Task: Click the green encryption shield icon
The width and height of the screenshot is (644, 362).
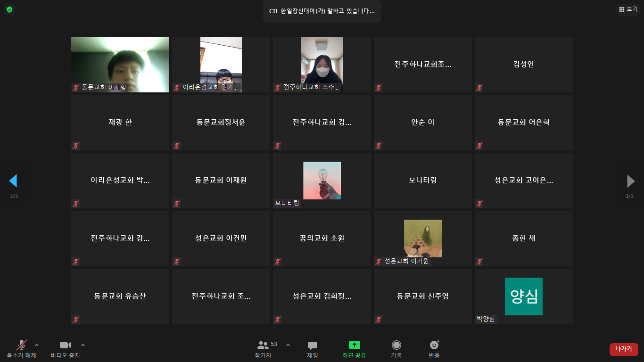Action: pyautogui.click(x=9, y=9)
